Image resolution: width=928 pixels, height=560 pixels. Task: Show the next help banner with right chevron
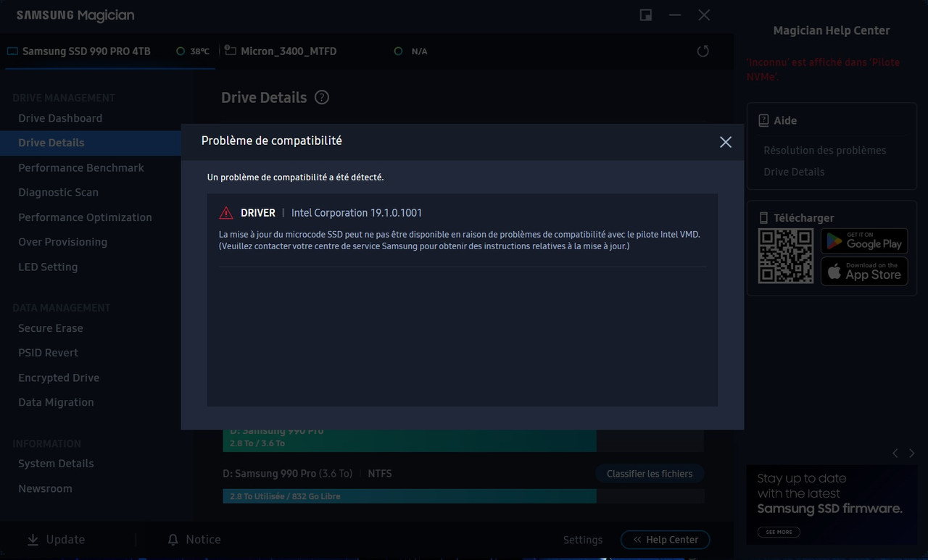tap(911, 453)
